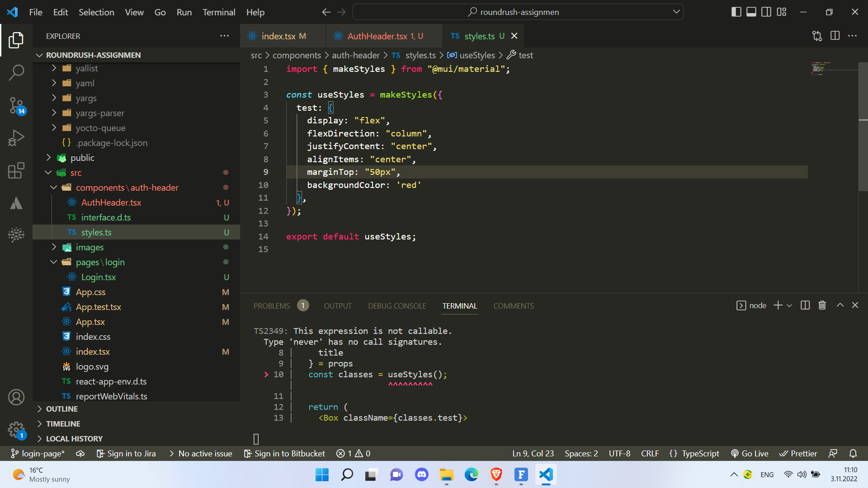Switch to the AuthHeader.tsx editor tab

[x=384, y=36]
